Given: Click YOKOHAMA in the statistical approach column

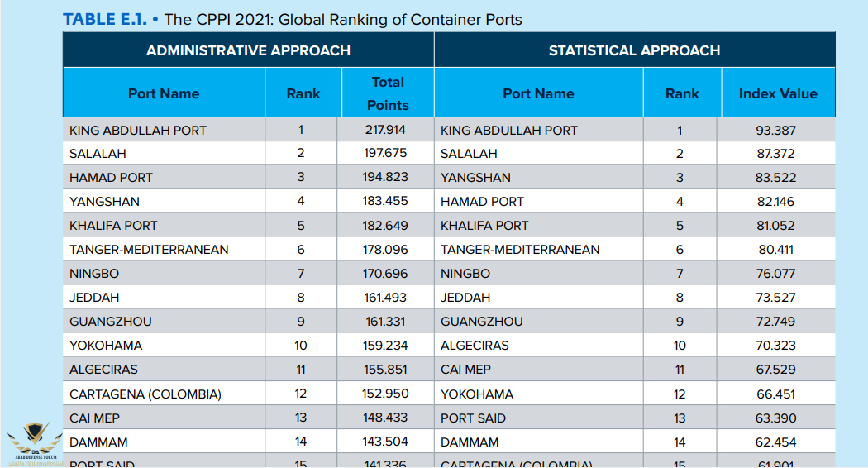Looking at the screenshot, I should 477,394.
